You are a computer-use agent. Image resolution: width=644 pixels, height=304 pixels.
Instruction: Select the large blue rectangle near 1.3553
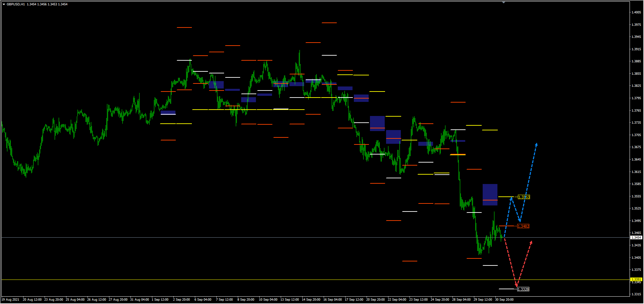coord(490,194)
